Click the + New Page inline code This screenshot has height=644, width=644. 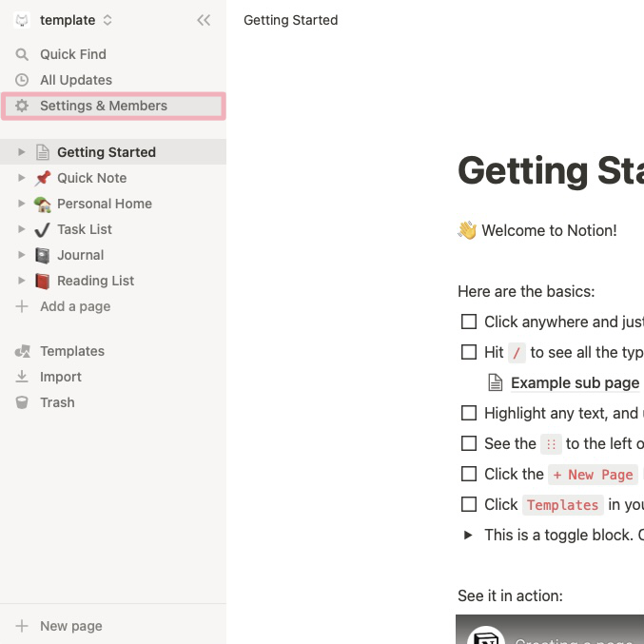pos(593,475)
